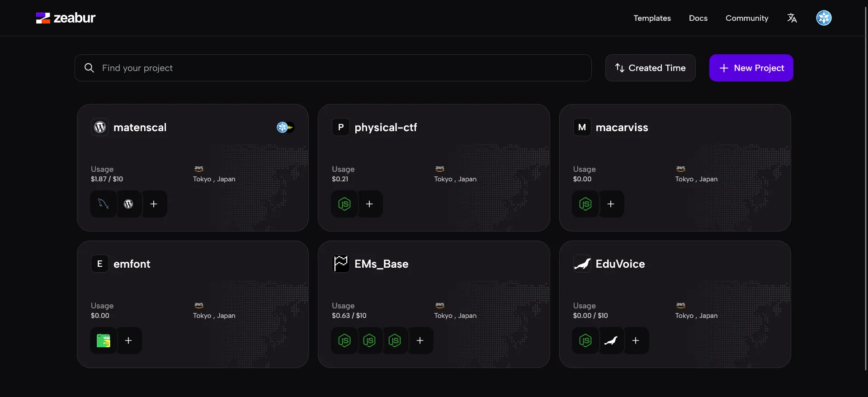Click the E icon of emfont
The width and height of the screenshot is (868, 397).
click(100, 264)
